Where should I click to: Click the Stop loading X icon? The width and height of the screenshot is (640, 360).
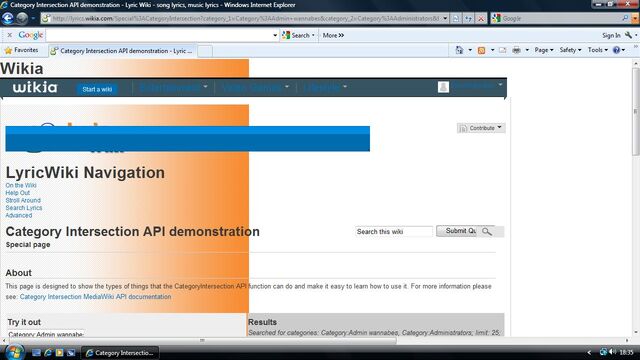pos(481,18)
